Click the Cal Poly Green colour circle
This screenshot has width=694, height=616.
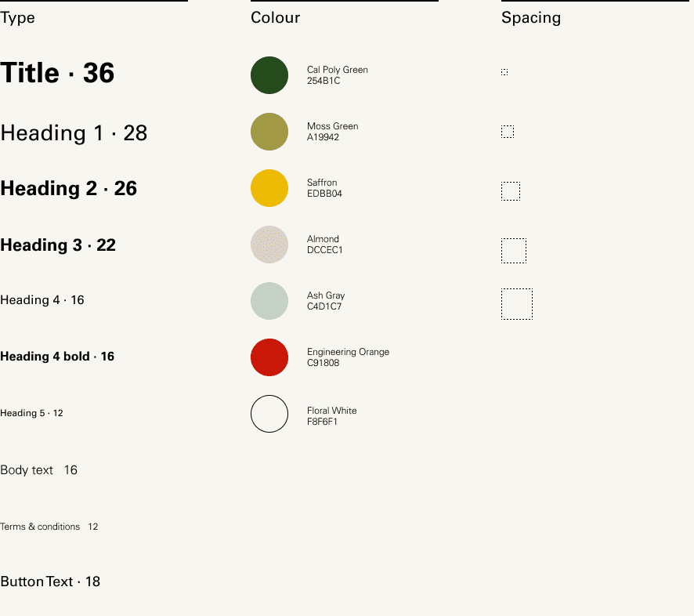coord(269,75)
